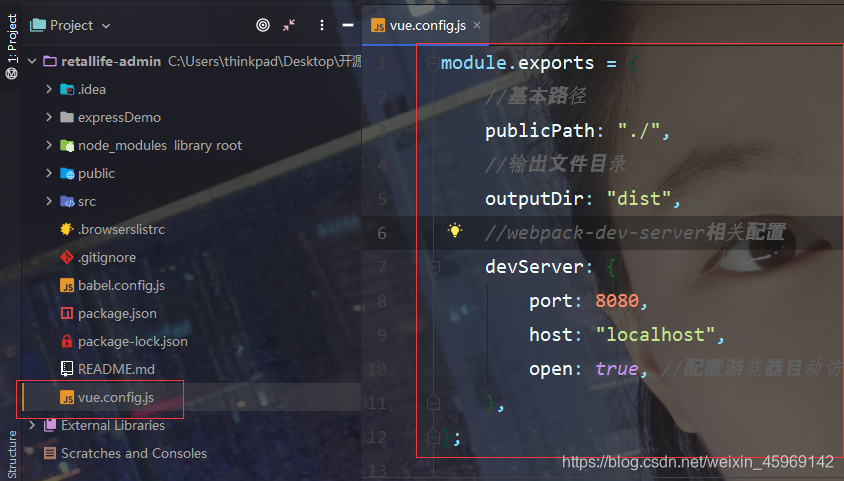Open the intention lightbulb on line 6
Image resolution: width=844 pixels, height=481 pixels.
pos(455,231)
